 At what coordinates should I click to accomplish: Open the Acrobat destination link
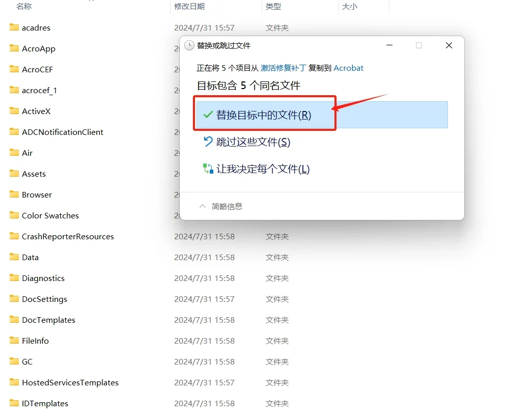click(349, 68)
